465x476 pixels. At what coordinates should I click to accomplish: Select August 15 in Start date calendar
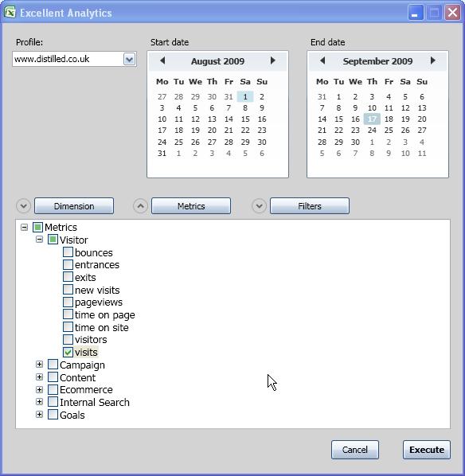pyautogui.click(x=245, y=119)
